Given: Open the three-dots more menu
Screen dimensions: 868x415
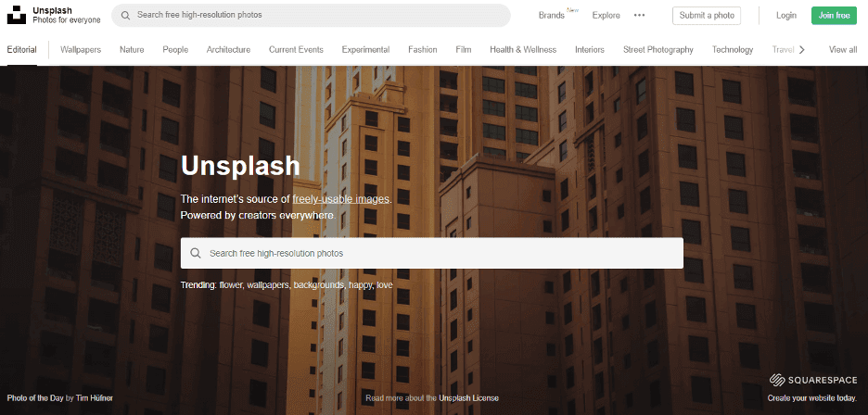Looking at the screenshot, I should [x=639, y=16].
